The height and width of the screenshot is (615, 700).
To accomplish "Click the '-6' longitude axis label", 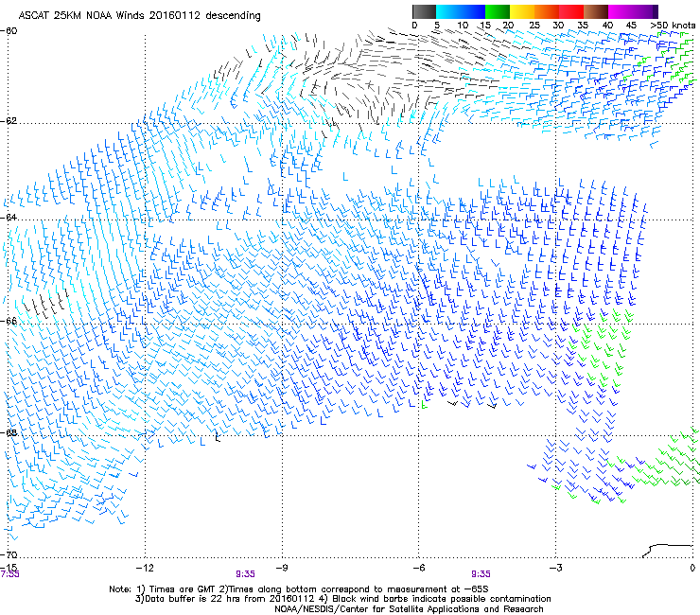I will (x=418, y=568).
